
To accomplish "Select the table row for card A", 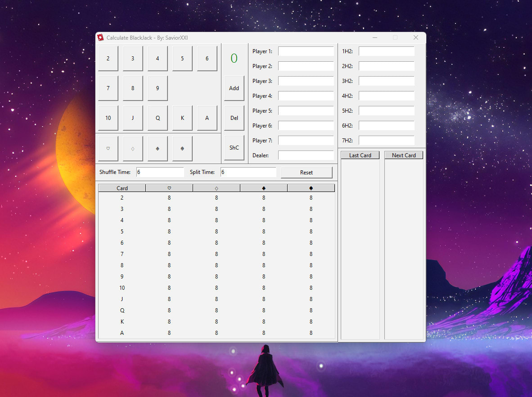I will (216, 333).
